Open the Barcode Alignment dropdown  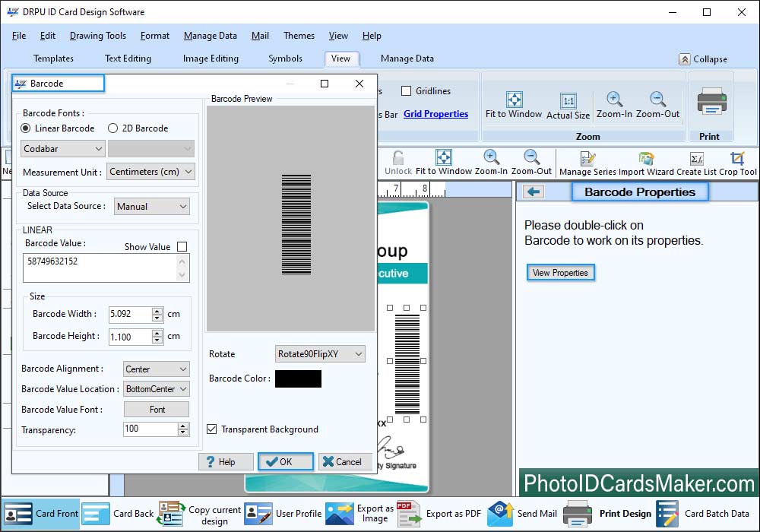tap(156, 369)
